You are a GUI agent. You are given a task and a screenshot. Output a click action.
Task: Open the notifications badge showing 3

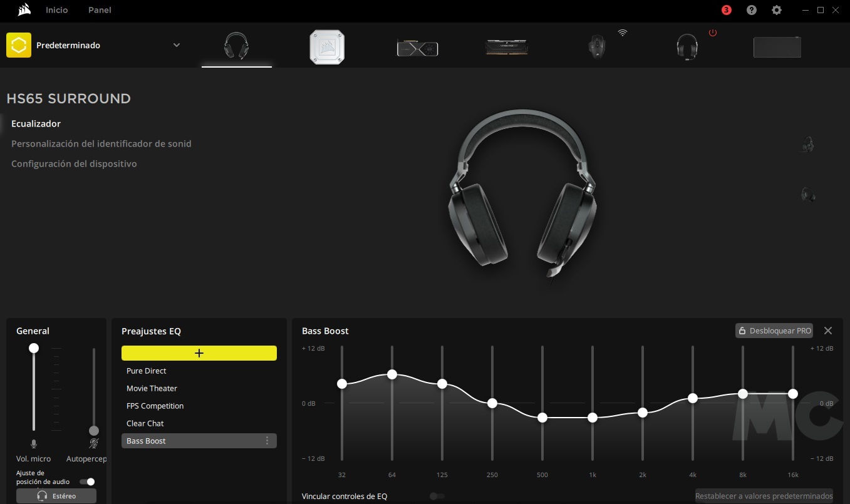tap(727, 10)
